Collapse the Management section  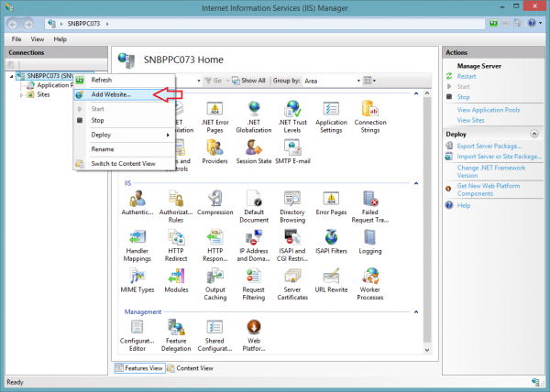(416, 311)
